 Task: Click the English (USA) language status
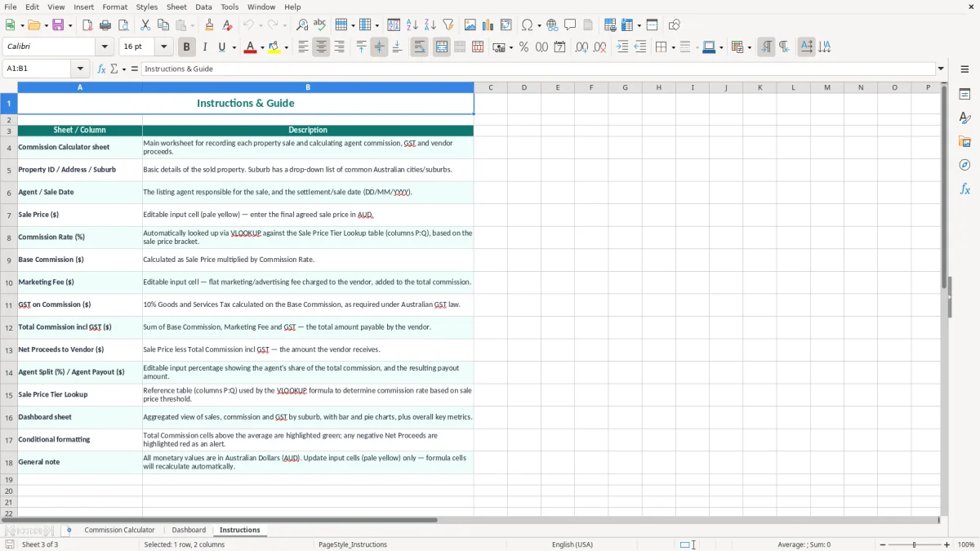point(572,544)
